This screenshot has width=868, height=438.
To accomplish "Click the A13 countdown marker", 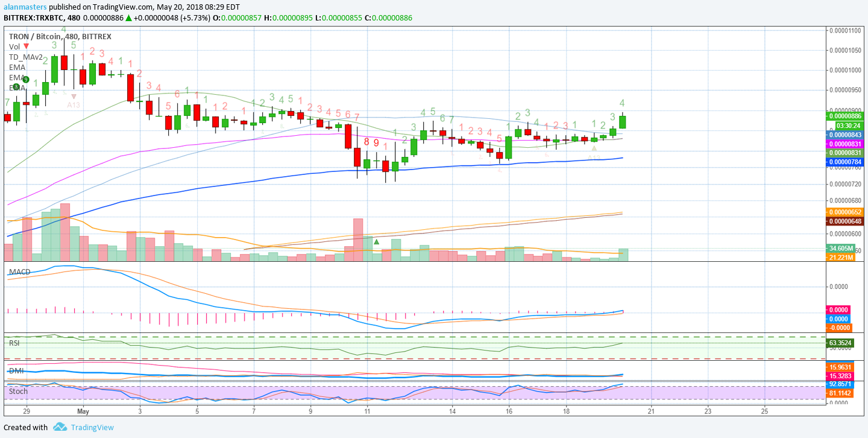I will click(x=74, y=105).
